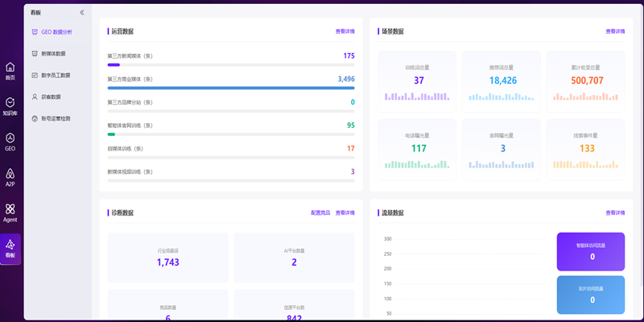Click the 新媒体视频训练 progress bar

[231, 180]
